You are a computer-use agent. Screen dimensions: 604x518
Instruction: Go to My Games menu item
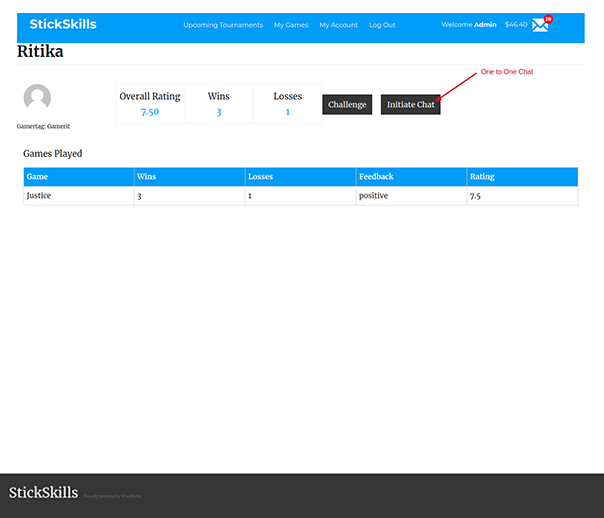coord(291,25)
